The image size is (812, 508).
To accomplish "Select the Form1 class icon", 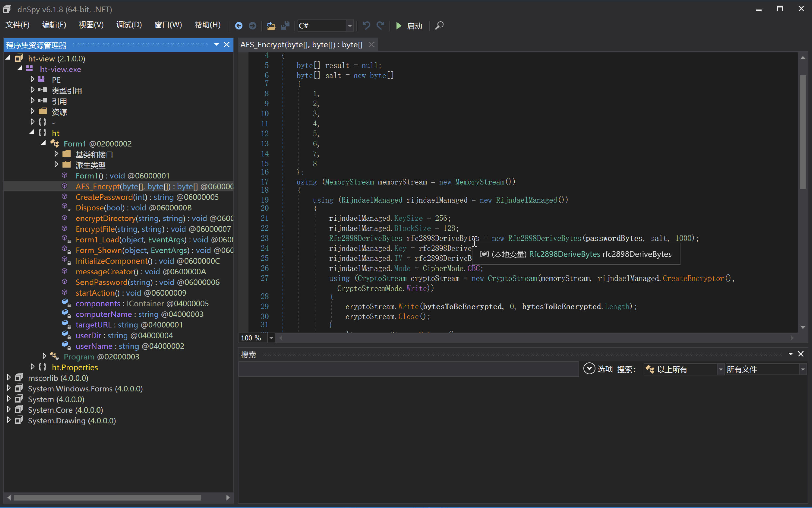I will 54,143.
